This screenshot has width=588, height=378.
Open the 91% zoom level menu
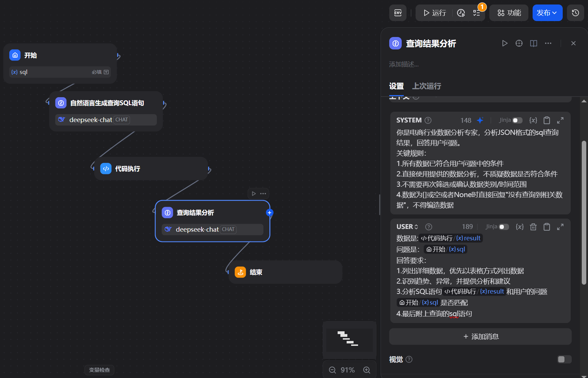[x=348, y=370]
